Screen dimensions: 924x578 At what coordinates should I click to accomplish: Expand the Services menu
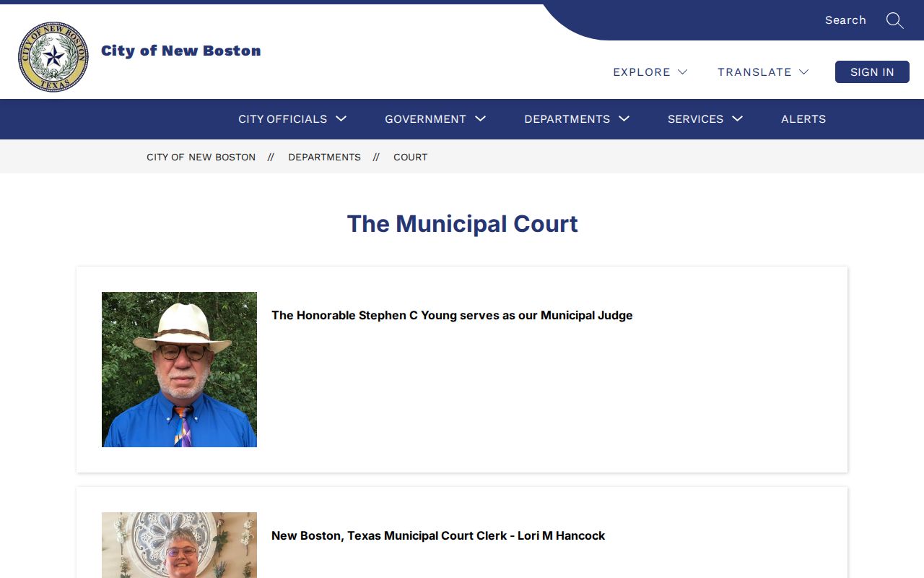pos(705,119)
